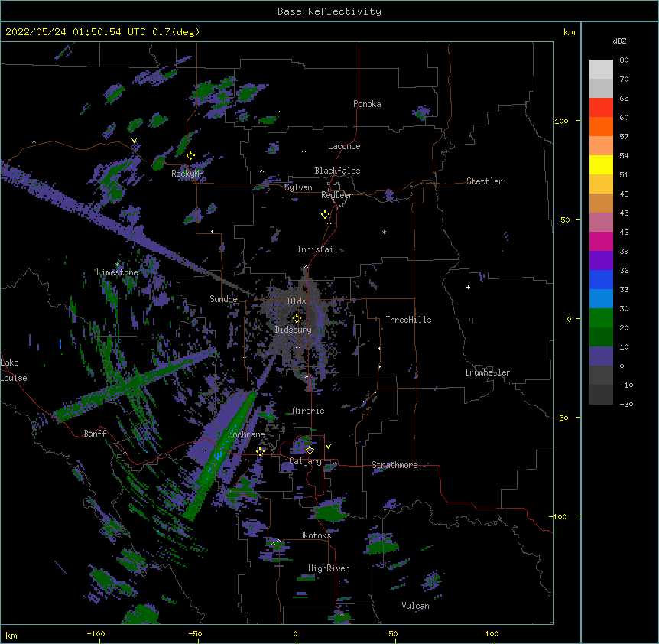Click the -50 tick on vertical axis

tap(561, 418)
